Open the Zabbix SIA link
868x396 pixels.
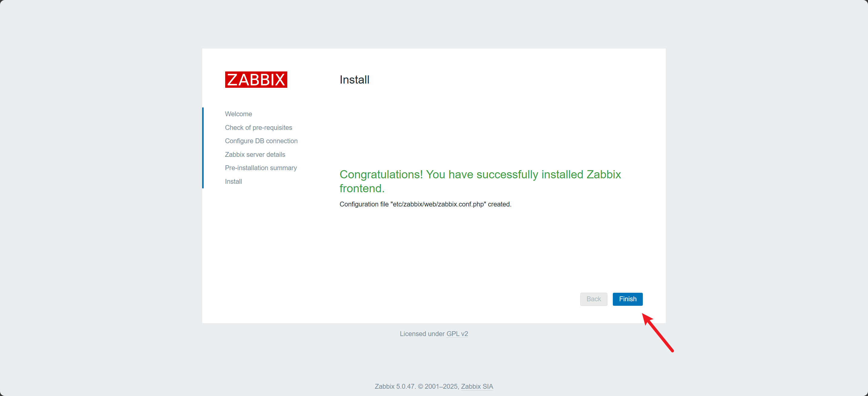pyautogui.click(x=477, y=386)
